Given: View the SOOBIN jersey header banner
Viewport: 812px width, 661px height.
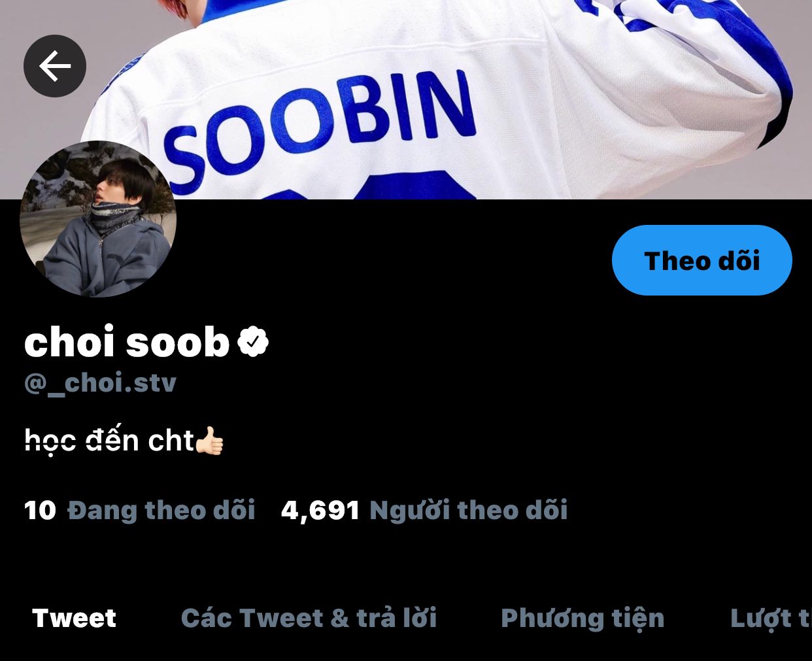Looking at the screenshot, I should pos(406,99).
